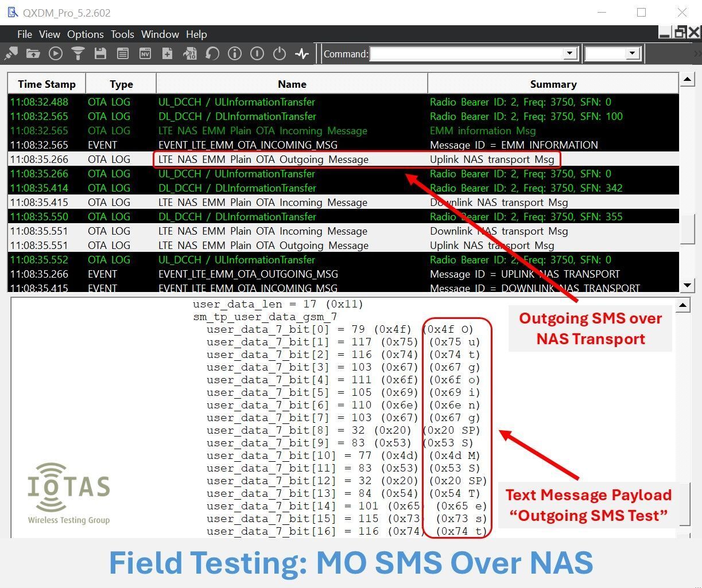
Task: Click the 'user_data_len = 17 (0x11)' line
Action: 278,304
